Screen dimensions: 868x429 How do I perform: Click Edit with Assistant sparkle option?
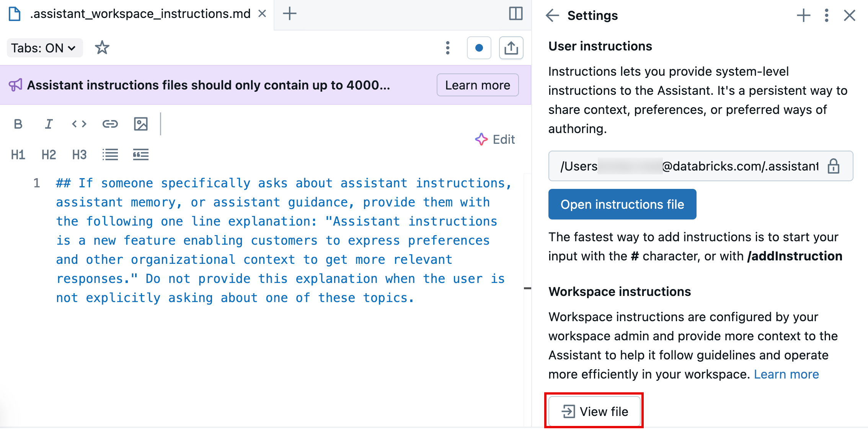point(495,139)
